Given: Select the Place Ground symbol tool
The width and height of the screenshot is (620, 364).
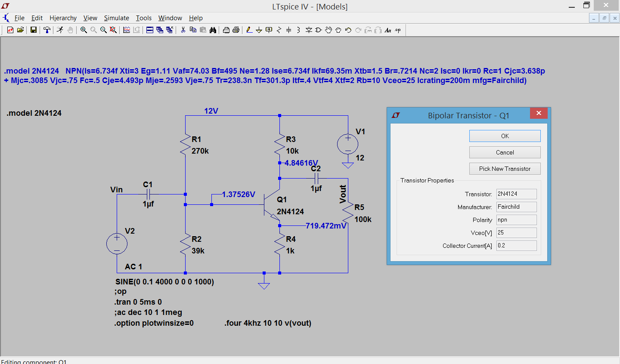Looking at the screenshot, I should tap(259, 30).
